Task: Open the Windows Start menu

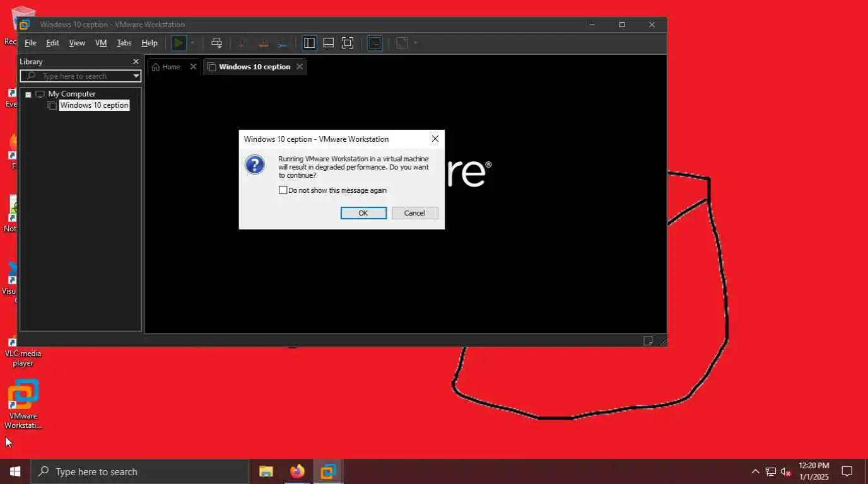Action: coord(15,471)
